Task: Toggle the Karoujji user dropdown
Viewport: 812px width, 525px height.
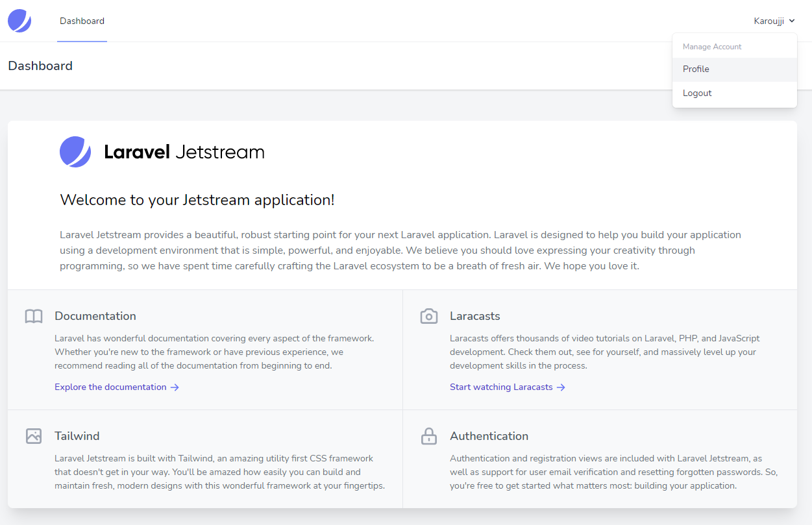Action: [774, 21]
